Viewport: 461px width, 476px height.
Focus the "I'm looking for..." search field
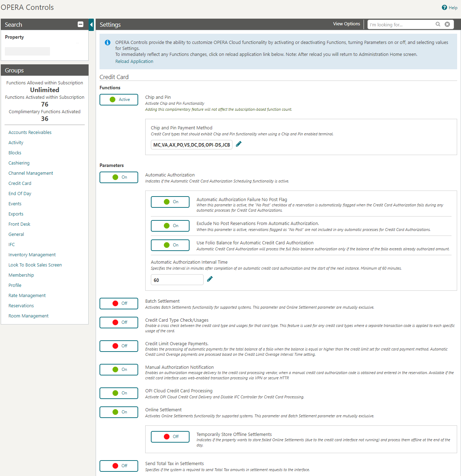point(401,25)
